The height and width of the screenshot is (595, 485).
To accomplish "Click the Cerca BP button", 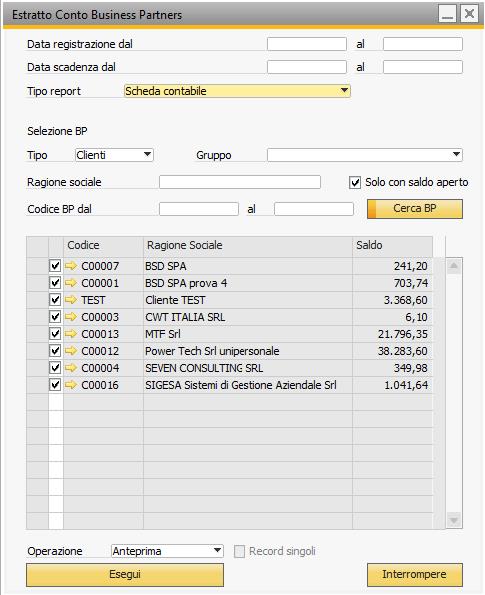I will [415, 209].
